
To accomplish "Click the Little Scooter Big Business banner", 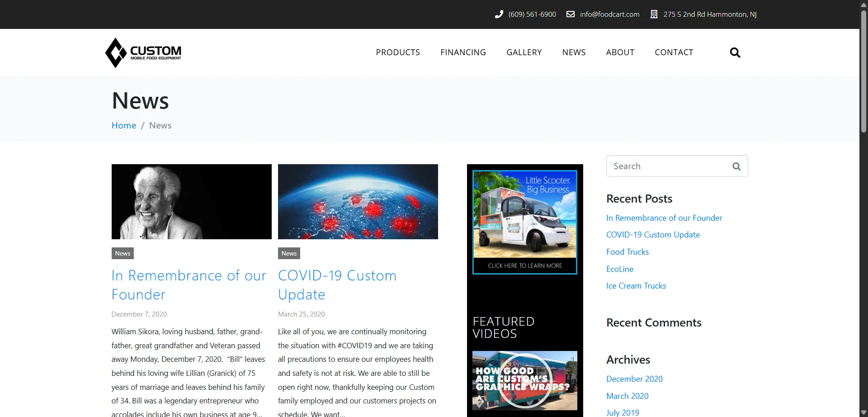I will (x=524, y=222).
